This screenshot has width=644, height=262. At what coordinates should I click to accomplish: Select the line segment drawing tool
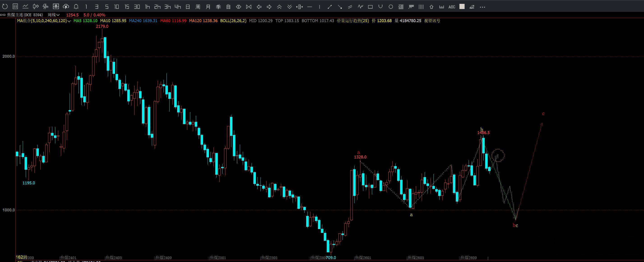pyautogui.click(x=330, y=7)
